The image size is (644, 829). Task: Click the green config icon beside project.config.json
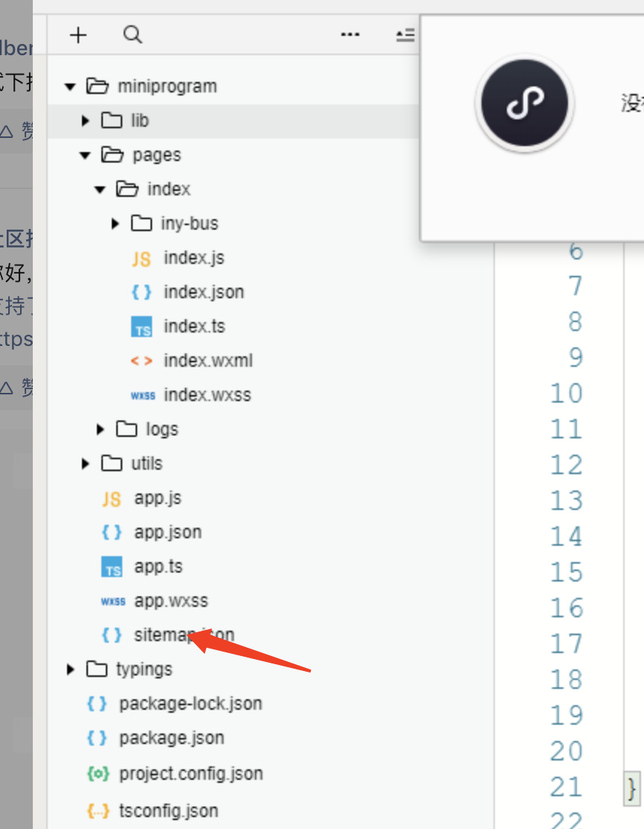[98, 774]
